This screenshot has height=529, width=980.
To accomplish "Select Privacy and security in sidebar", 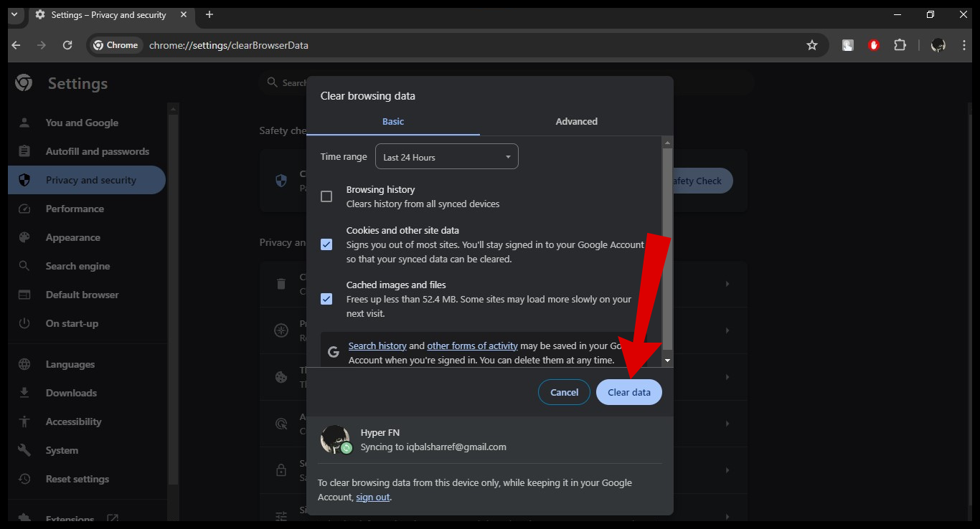I will coord(87,180).
